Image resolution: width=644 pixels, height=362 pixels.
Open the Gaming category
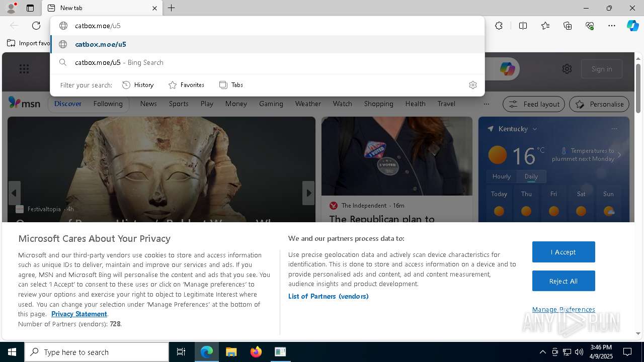(x=271, y=104)
